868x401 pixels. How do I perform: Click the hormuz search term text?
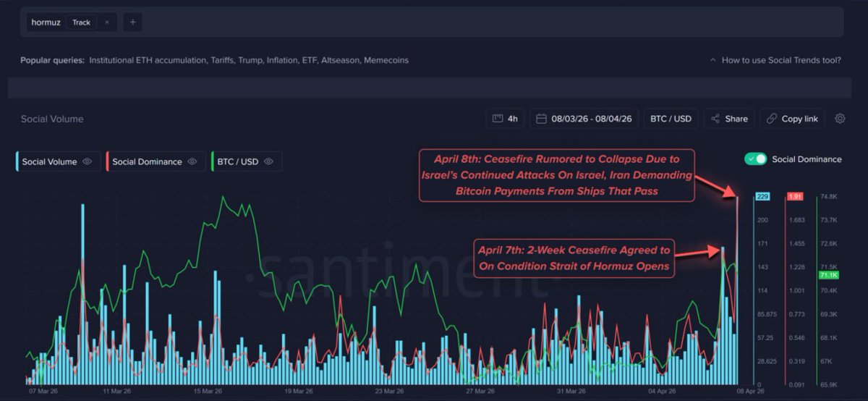[x=46, y=22]
